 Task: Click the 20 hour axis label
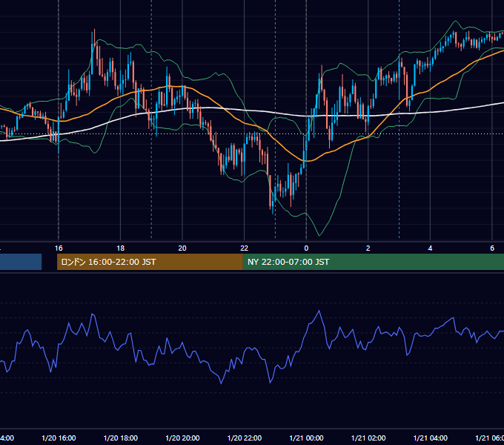coord(182,248)
